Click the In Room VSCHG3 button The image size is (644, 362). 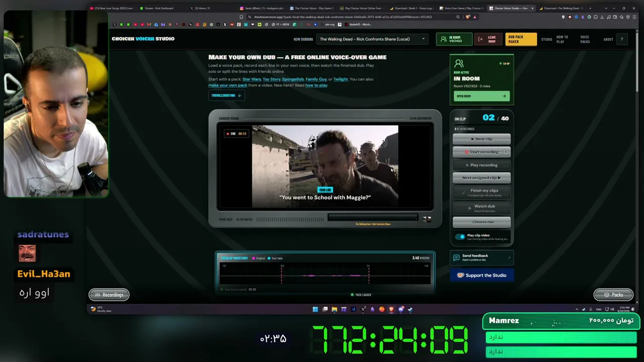(454, 39)
